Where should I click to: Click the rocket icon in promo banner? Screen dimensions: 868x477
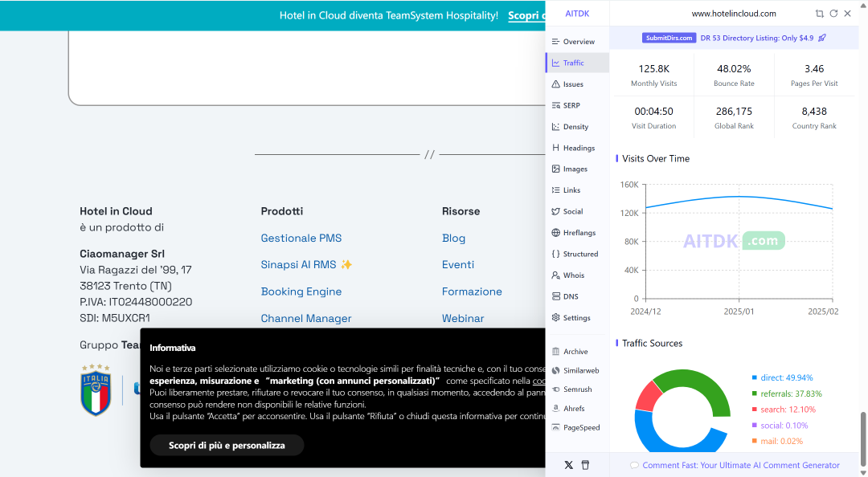point(822,38)
